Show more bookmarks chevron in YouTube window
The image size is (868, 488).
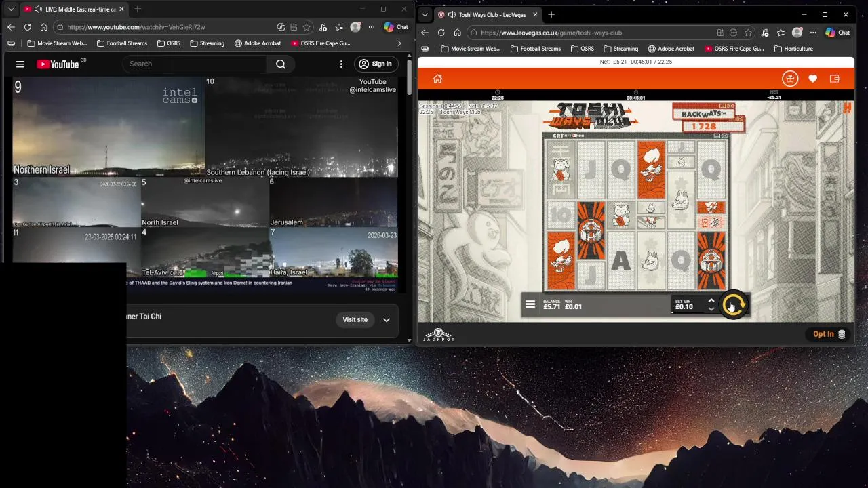point(399,43)
